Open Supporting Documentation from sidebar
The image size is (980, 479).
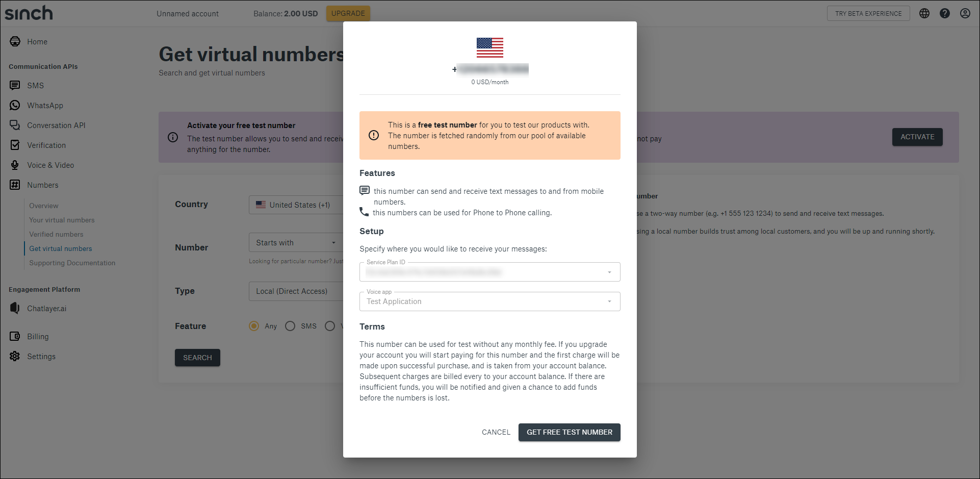72,263
